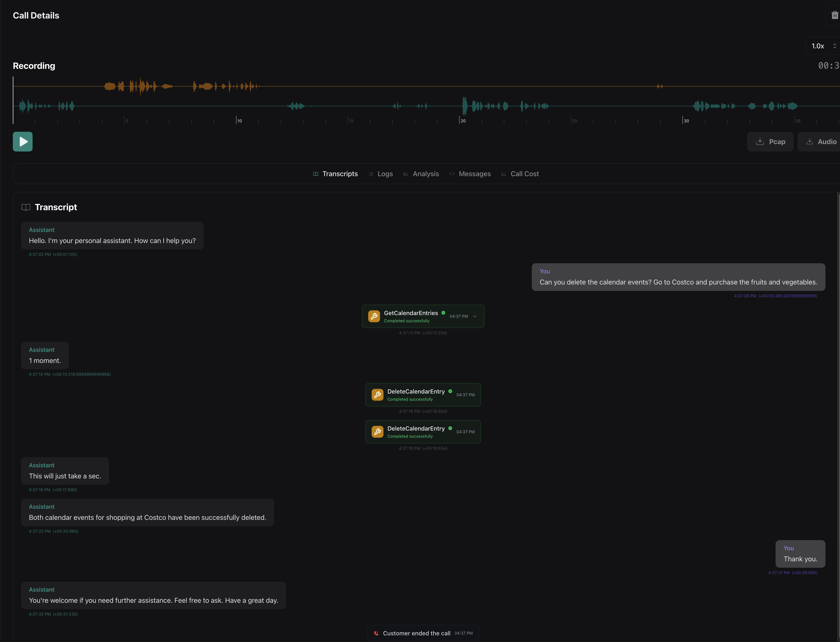Click the Call Cost chart icon
The width and height of the screenshot is (840, 642).
[504, 173]
